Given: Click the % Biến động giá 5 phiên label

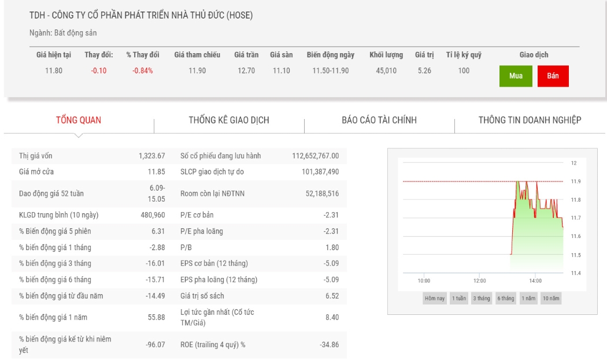Looking at the screenshot, I should pos(55,231).
